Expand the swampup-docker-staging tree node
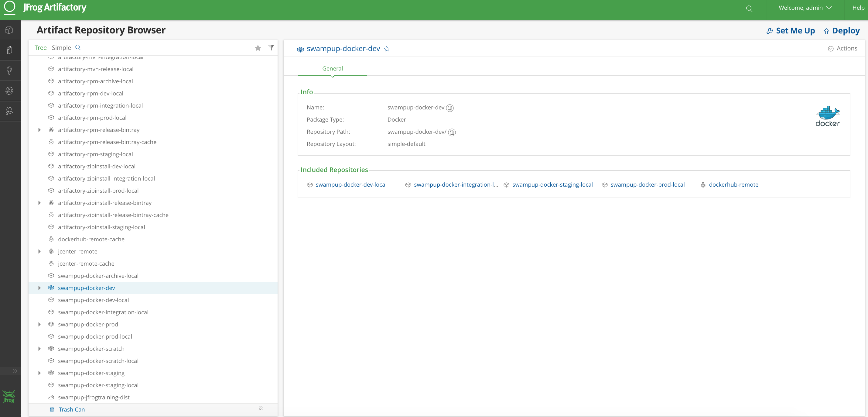Viewport: 868px width, 417px height. [39, 373]
